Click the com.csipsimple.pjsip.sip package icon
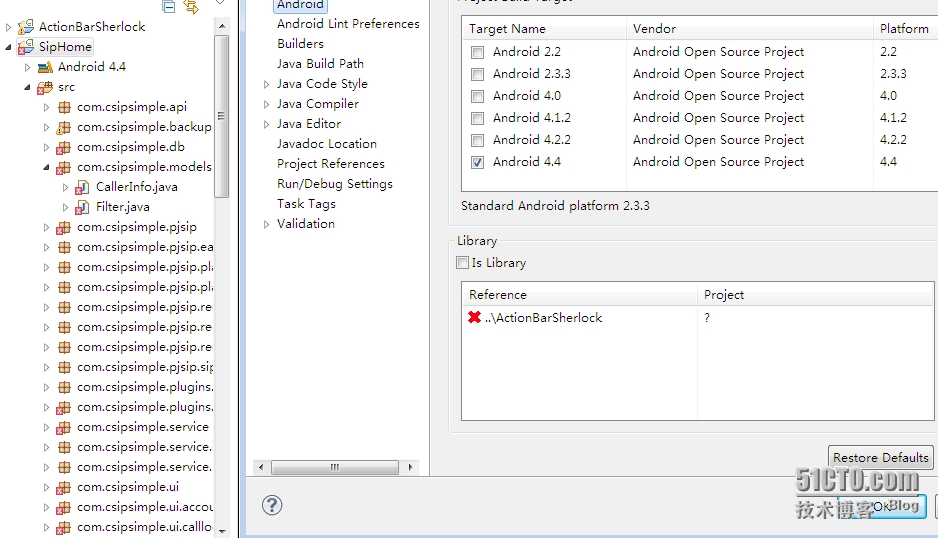Viewport: 938px width, 538px height. click(x=64, y=367)
